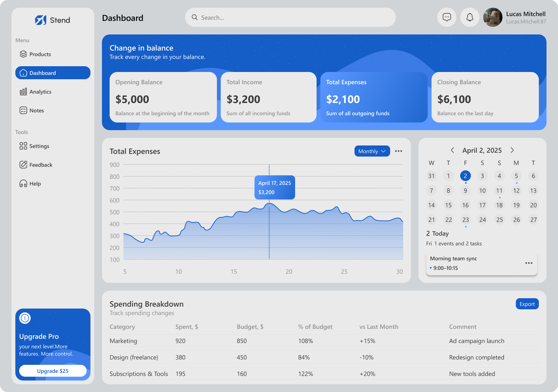Select day 23 in the calendar
This screenshot has width=558, height=392.
466,220
